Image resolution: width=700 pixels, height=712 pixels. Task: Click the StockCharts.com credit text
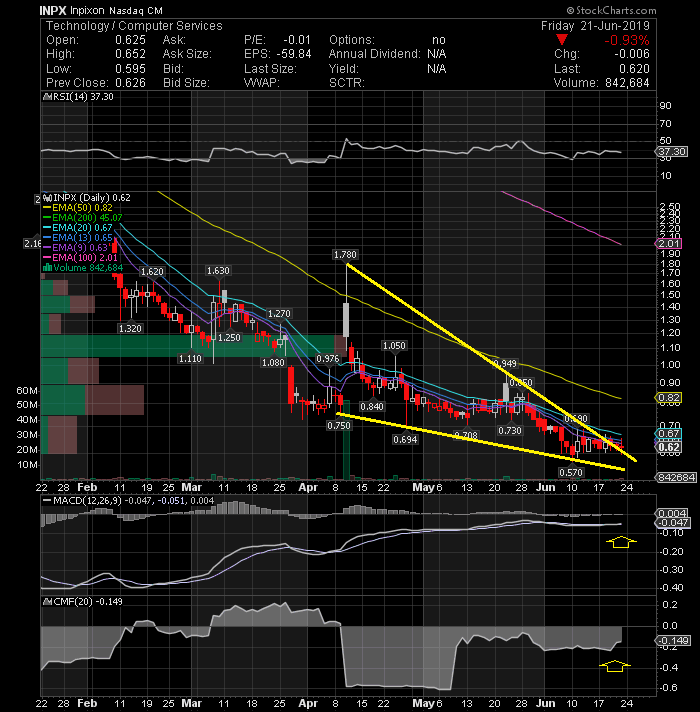pos(611,10)
